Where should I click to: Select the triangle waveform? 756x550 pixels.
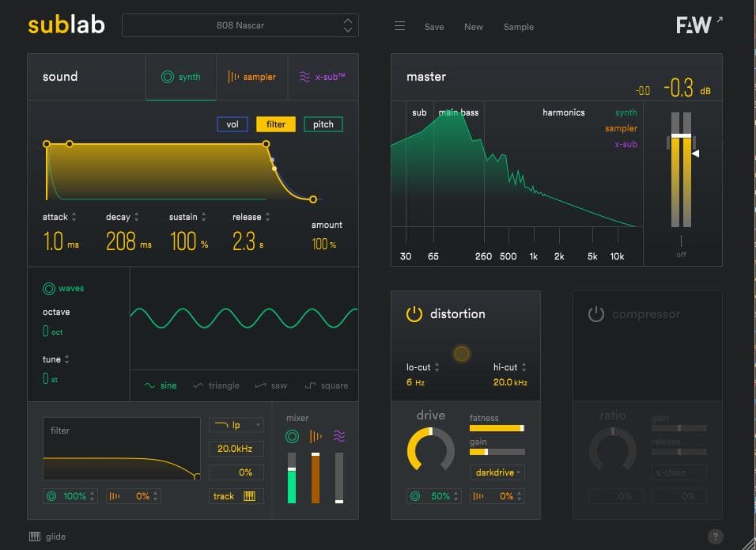point(216,385)
